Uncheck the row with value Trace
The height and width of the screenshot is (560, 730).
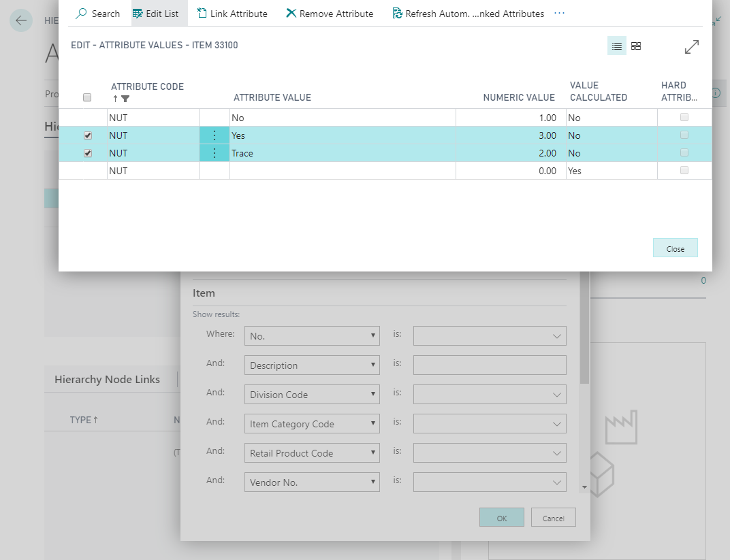pyautogui.click(x=88, y=153)
